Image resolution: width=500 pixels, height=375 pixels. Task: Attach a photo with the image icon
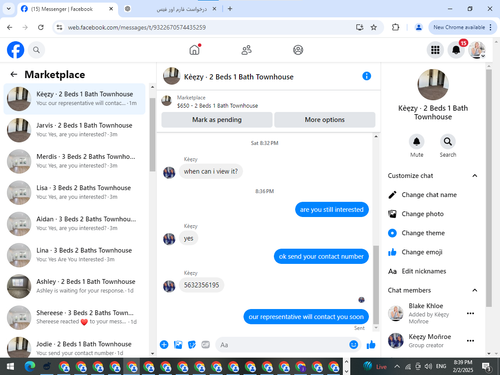pos(178,345)
